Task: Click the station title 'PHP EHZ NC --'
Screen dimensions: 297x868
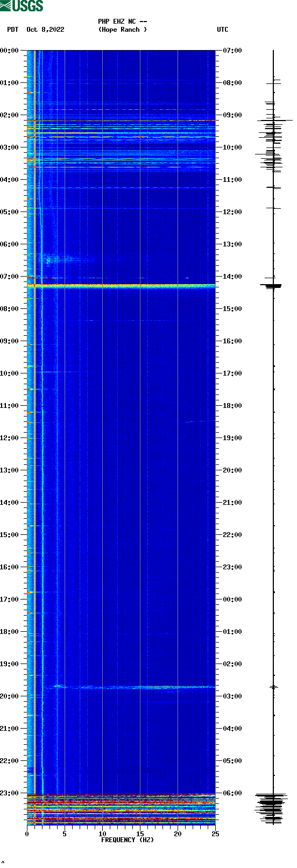Action: [123, 22]
